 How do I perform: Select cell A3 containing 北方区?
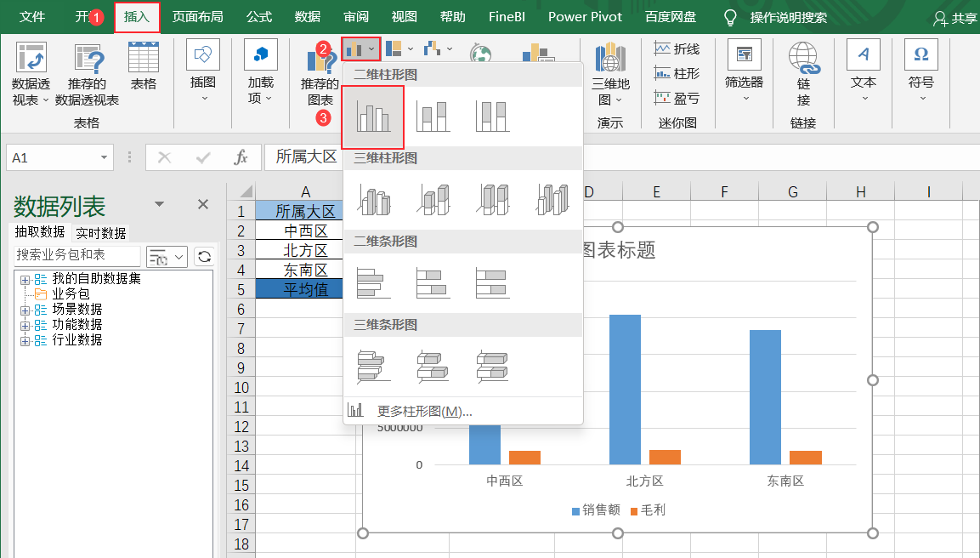pyautogui.click(x=306, y=250)
